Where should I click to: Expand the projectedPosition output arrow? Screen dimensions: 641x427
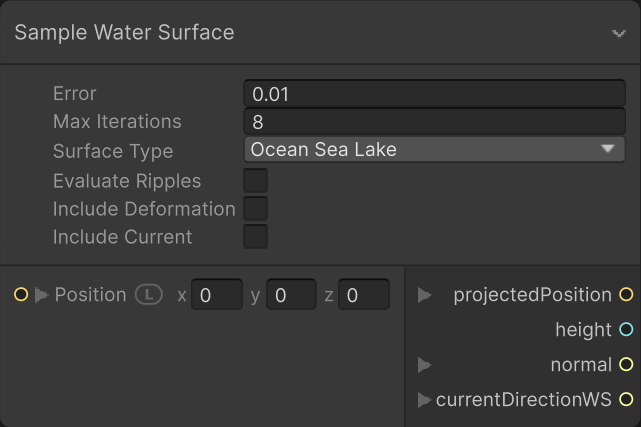[424, 295]
